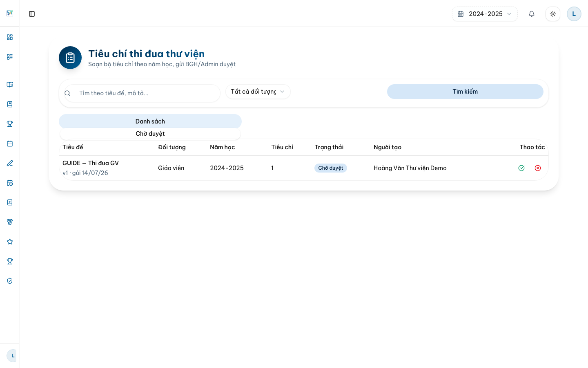588x368 pixels.
Task: Click the Đối tượng column header
Action: point(172,147)
